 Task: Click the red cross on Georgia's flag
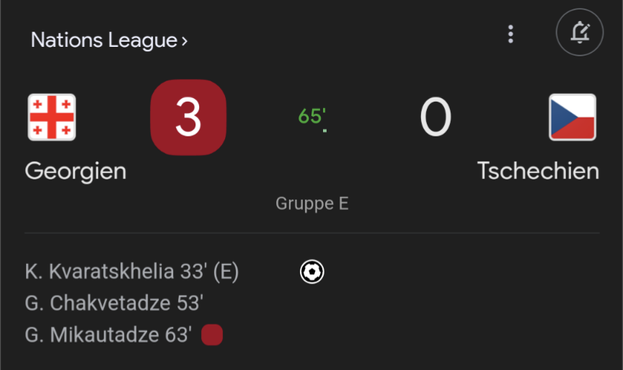tap(52, 117)
